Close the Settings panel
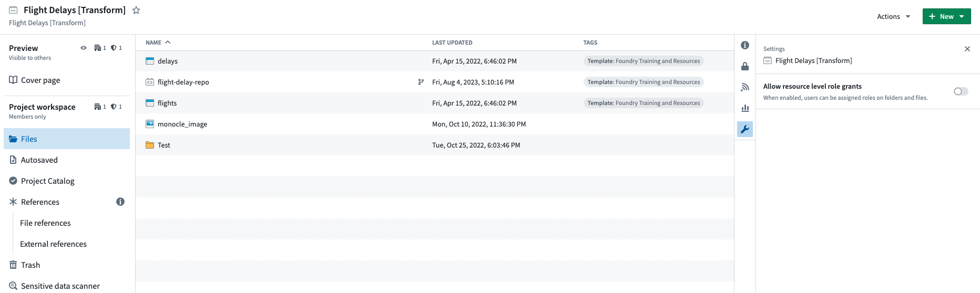Image resolution: width=980 pixels, height=293 pixels. coord(967,49)
